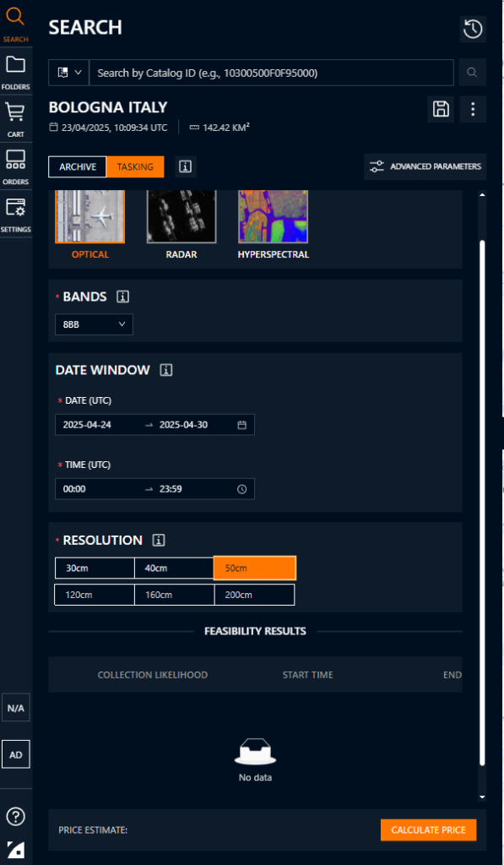
Task: Open the Cart sidebar icon
Action: tap(16, 119)
